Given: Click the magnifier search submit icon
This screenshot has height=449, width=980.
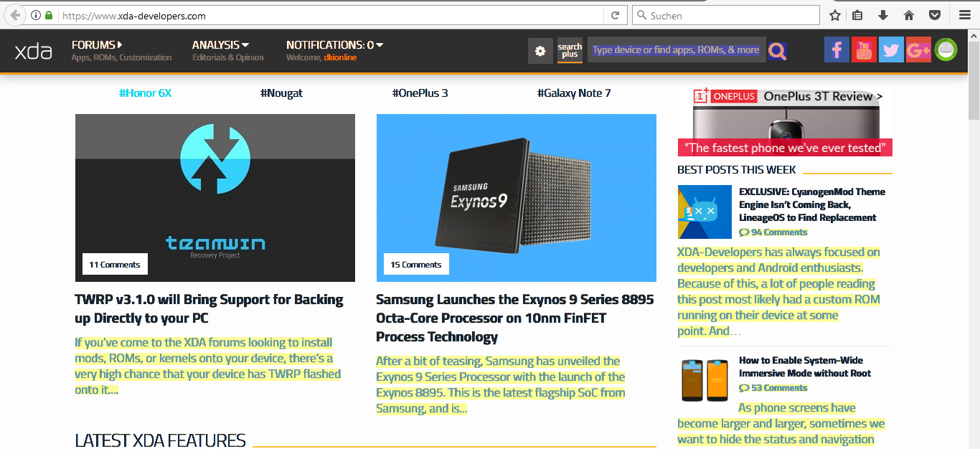Looking at the screenshot, I should [777, 51].
